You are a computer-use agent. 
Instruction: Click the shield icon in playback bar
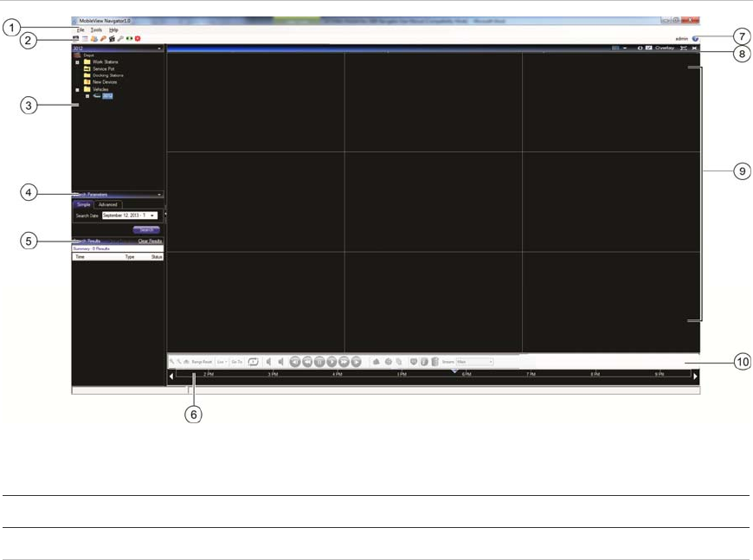point(414,362)
